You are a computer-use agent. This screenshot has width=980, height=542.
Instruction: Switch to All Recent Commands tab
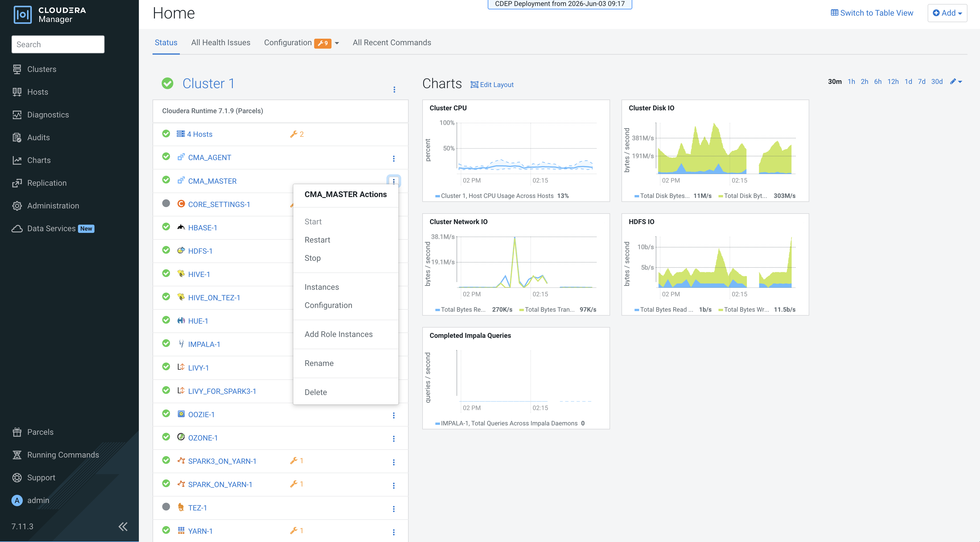point(392,43)
